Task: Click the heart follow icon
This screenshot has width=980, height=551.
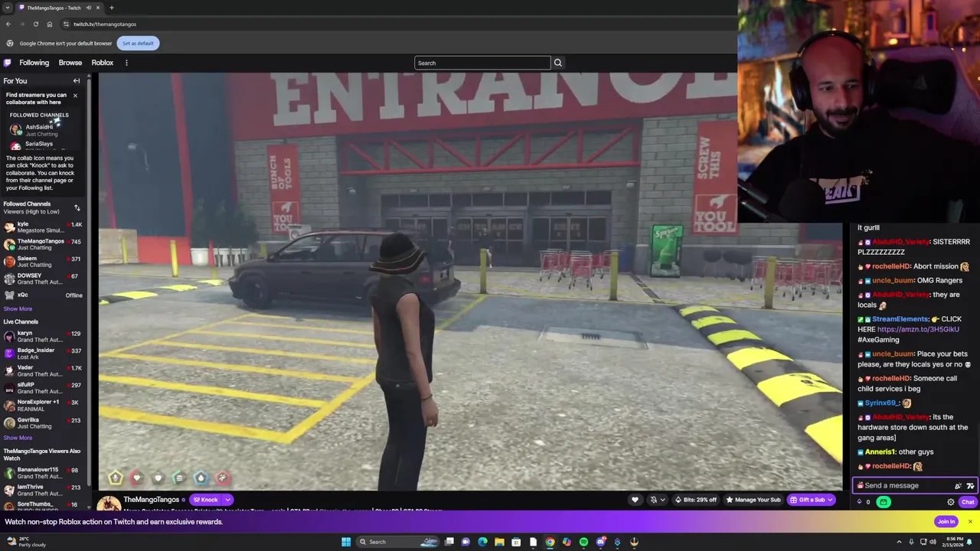Action: [635, 500]
